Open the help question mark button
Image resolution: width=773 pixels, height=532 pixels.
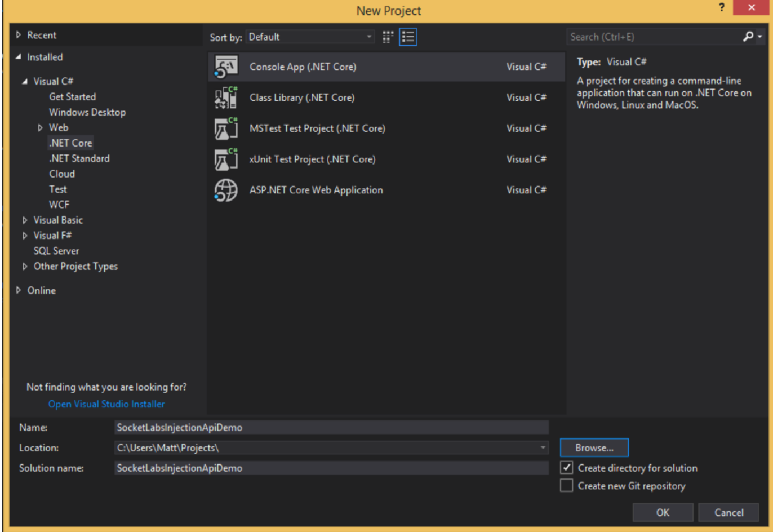point(721,7)
